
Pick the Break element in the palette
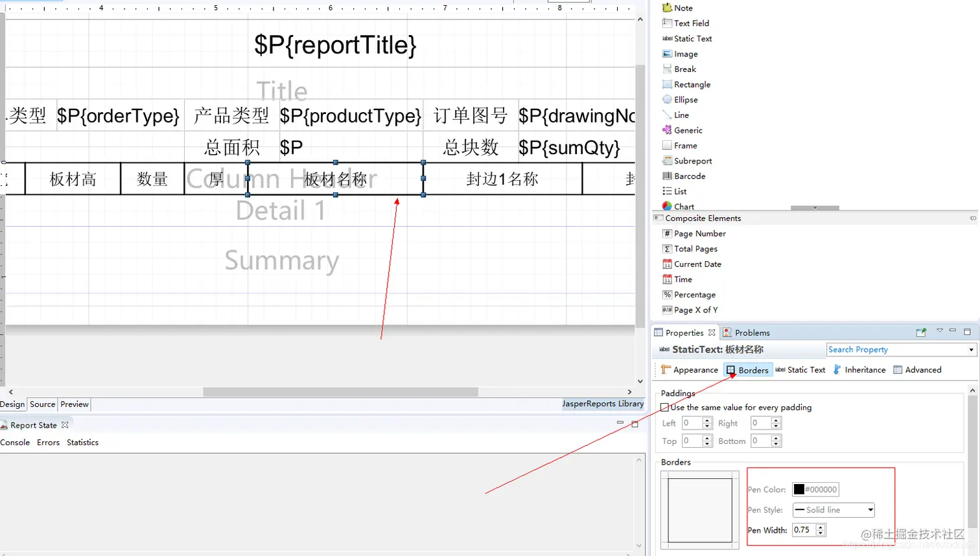pos(679,69)
